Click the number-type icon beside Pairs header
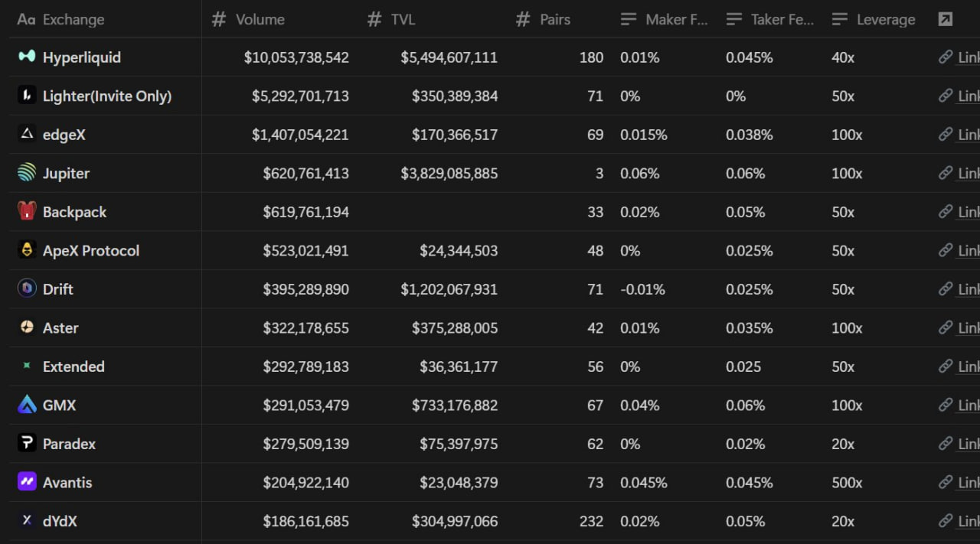Screen dimensions: 980x544 click(523, 19)
